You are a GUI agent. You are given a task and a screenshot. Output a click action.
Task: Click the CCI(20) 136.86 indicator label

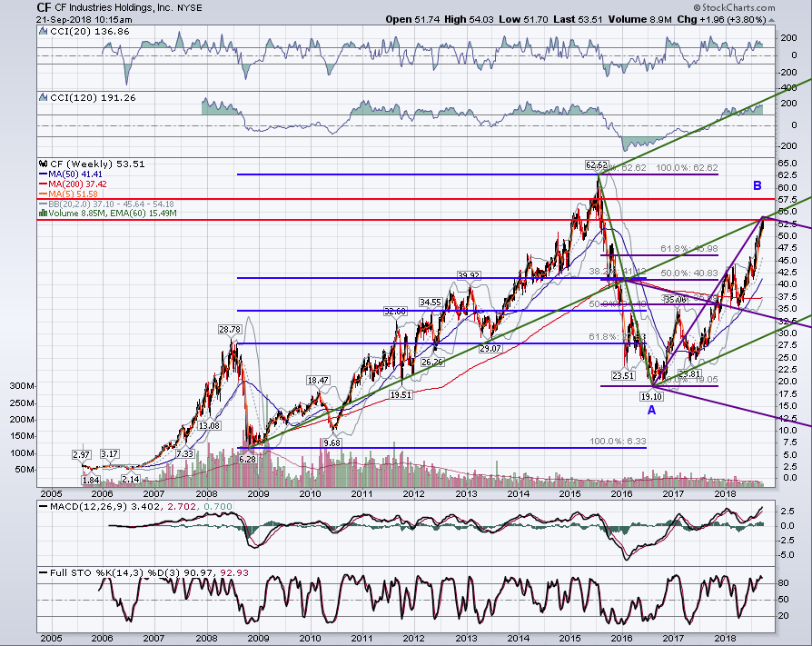90,32
